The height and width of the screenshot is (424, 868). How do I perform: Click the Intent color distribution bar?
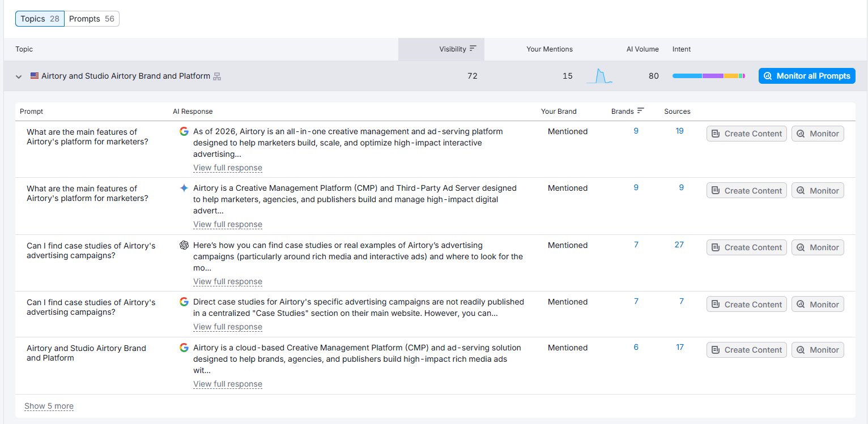709,76
